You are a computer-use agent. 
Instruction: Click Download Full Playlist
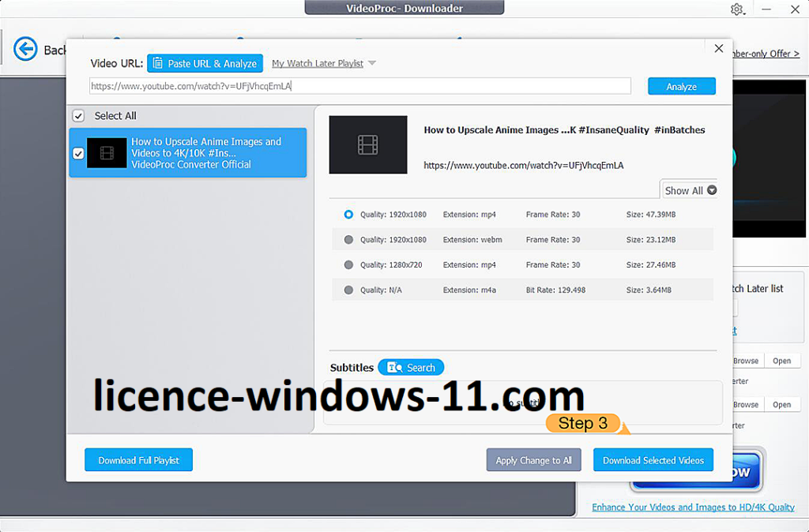pos(138,460)
